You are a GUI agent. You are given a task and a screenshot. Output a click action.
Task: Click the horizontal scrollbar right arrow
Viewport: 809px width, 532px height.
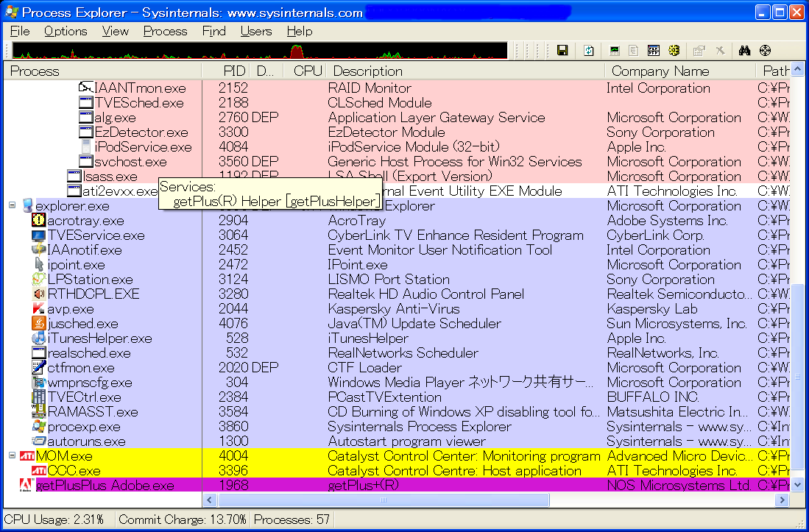point(782,500)
